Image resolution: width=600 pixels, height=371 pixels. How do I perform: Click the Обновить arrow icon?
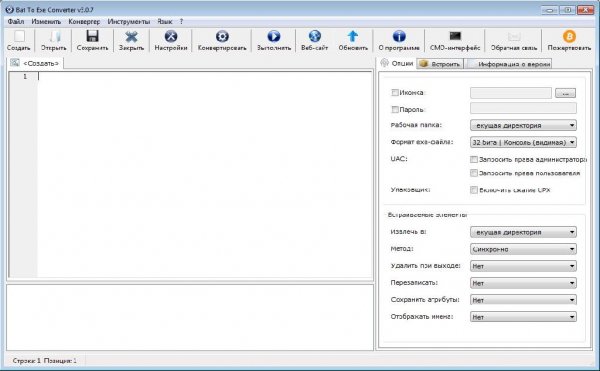pos(353,36)
